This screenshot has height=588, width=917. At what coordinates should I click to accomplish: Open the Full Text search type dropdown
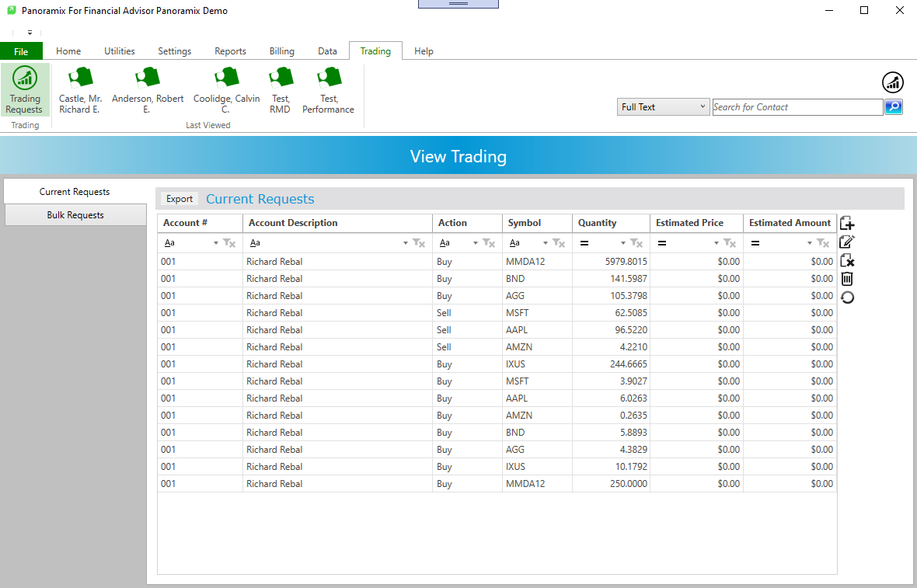point(663,107)
